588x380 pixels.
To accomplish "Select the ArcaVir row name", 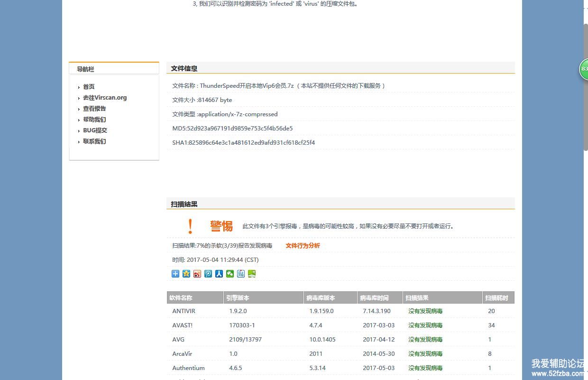I will pos(182,354).
